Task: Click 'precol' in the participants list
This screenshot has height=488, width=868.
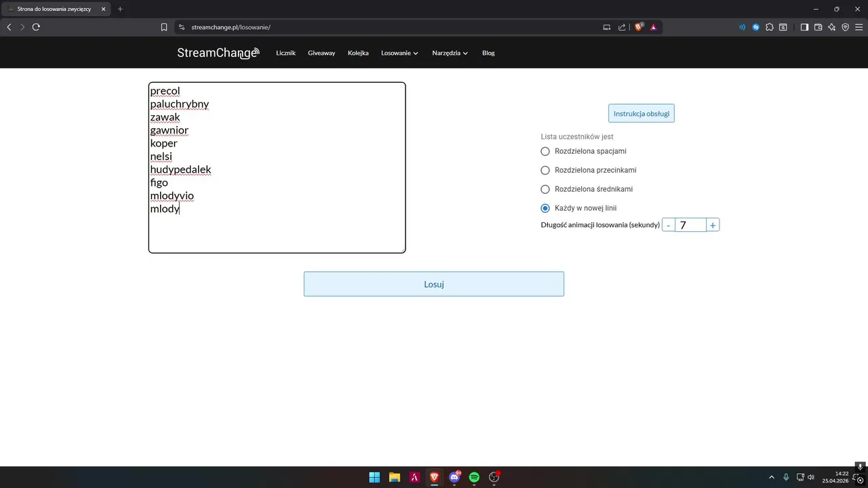Action: pyautogui.click(x=165, y=91)
